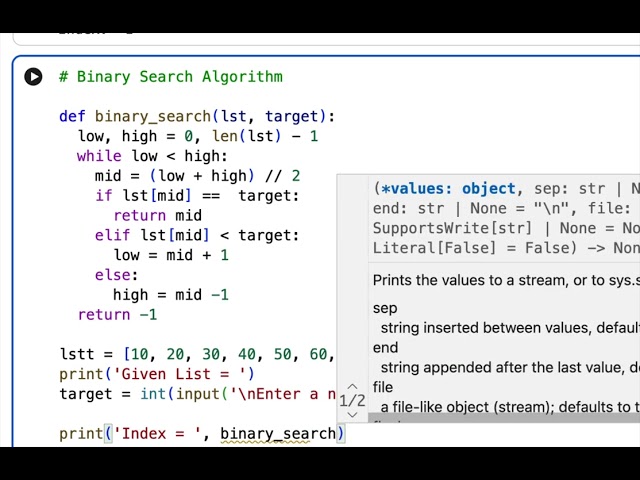
Task: Click the 'if lst[mid] == target:' line
Action: click(197, 196)
